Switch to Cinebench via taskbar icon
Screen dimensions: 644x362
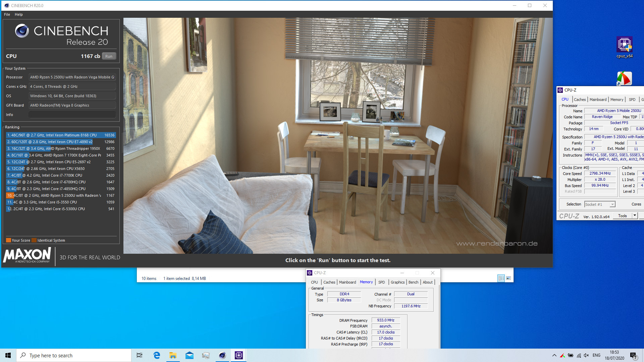click(x=222, y=355)
